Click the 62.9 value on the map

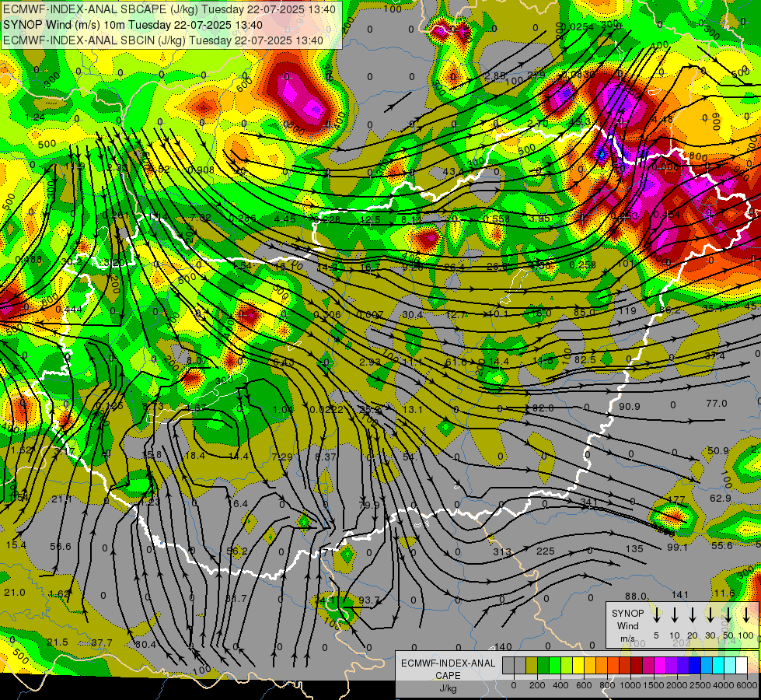(x=721, y=498)
